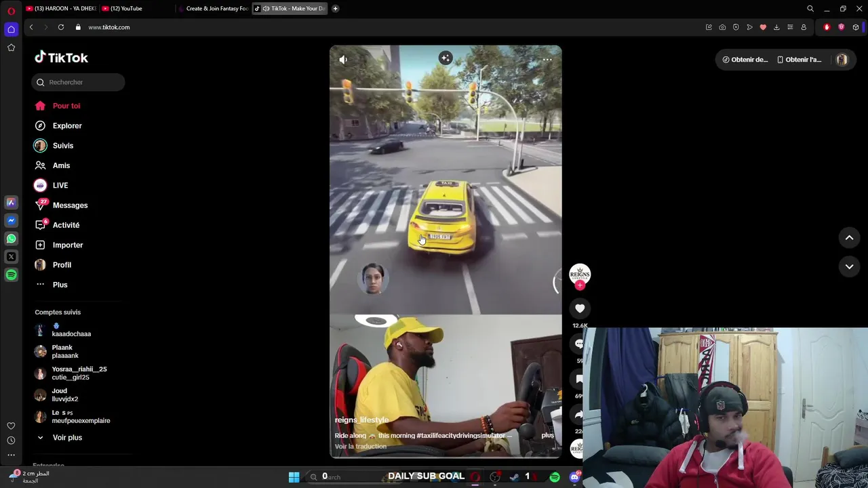Open Messages inbox
Screen dimensions: 868x488
[x=70, y=205]
